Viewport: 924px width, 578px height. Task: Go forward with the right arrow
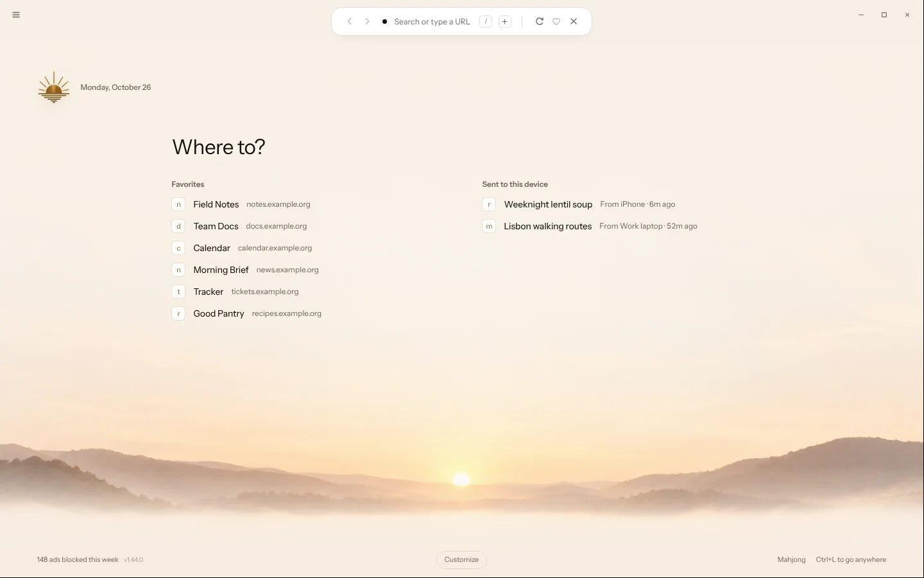pyautogui.click(x=367, y=21)
